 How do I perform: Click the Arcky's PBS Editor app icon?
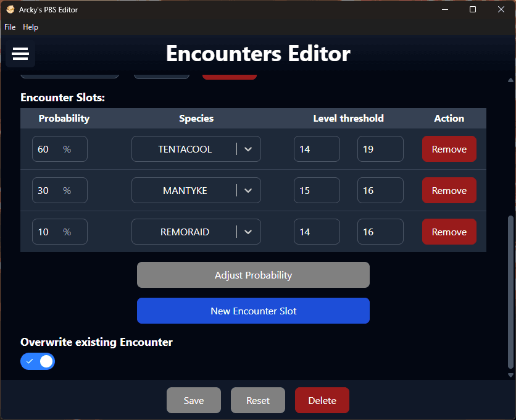click(10, 9)
